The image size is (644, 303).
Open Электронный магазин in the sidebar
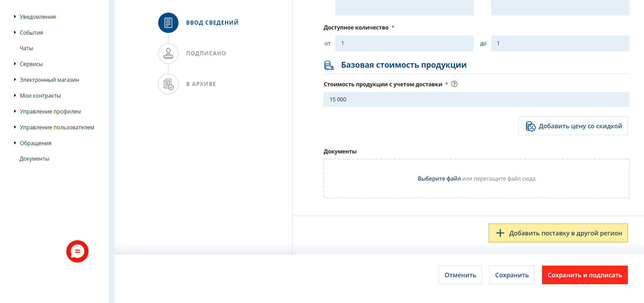tap(49, 80)
